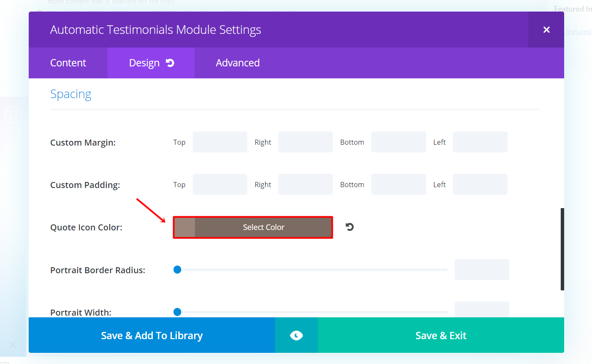The height and width of the screenshot is (364, 592).
Task: Switch to the Content tab
Action: coord(68,63)
